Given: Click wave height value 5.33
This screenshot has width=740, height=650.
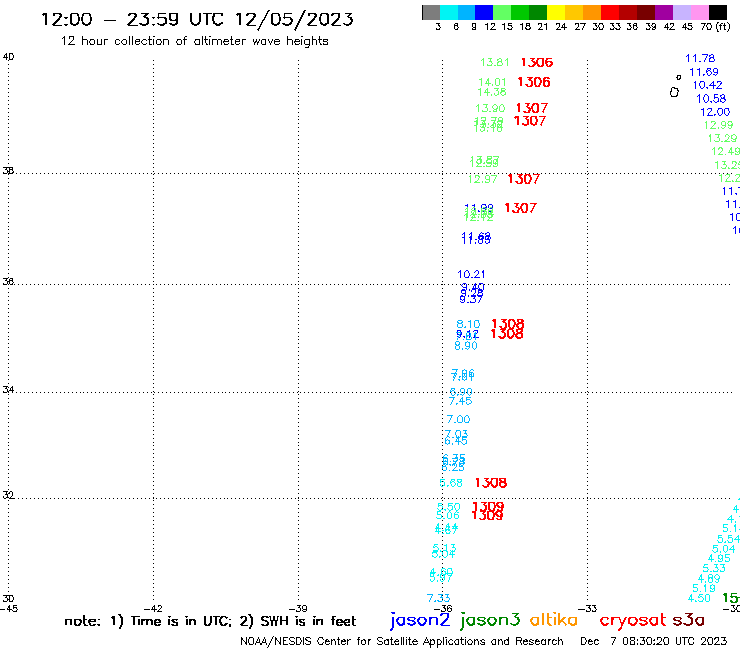Looking at the screenshot, I should pos(714,568).
